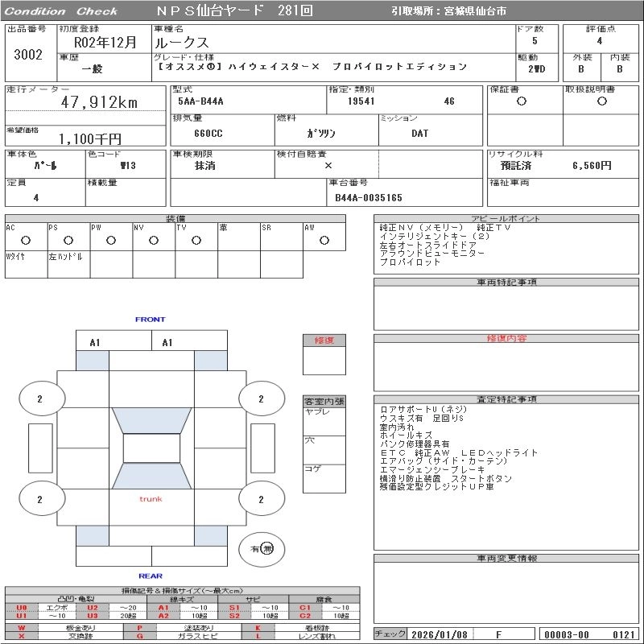This screenshot has height=644, width=644.
Task: Toggle the AW equipment circle
Action: point(324,240)
